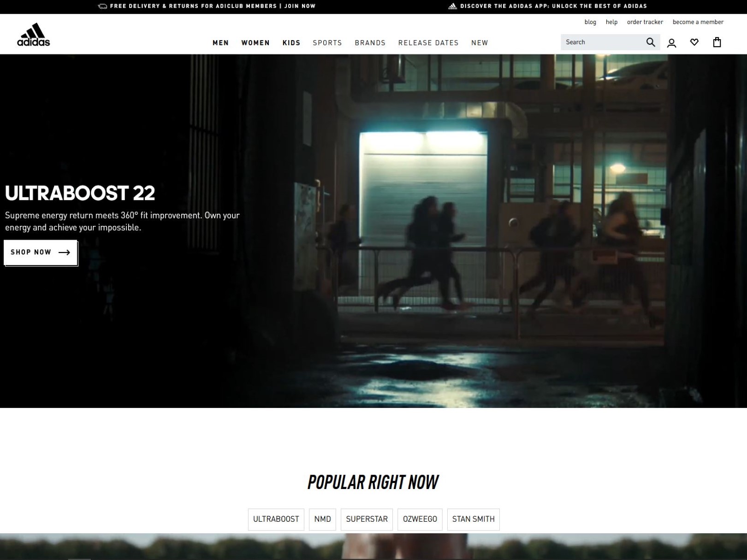
Task: Click the blog link
Action: pos(590,22)
